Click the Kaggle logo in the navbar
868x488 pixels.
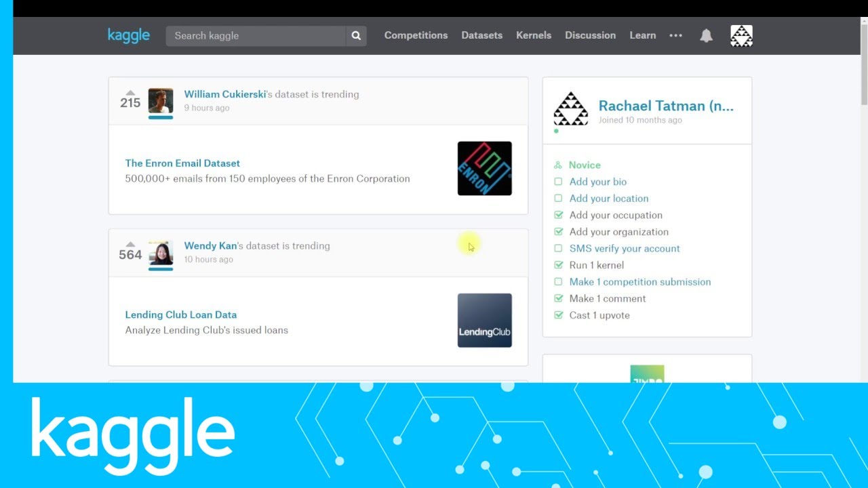coord(128,35)
